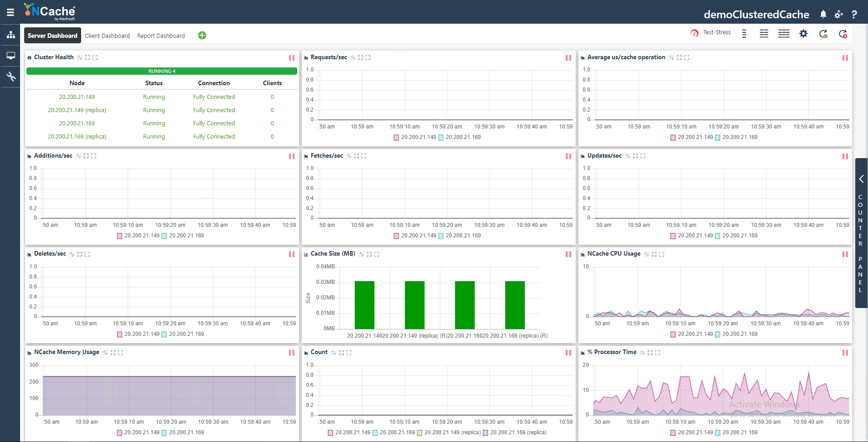Open the gears settings icon in header
Image resolution: width=868 pixels, height=442 pixels.
pos(839,15)
